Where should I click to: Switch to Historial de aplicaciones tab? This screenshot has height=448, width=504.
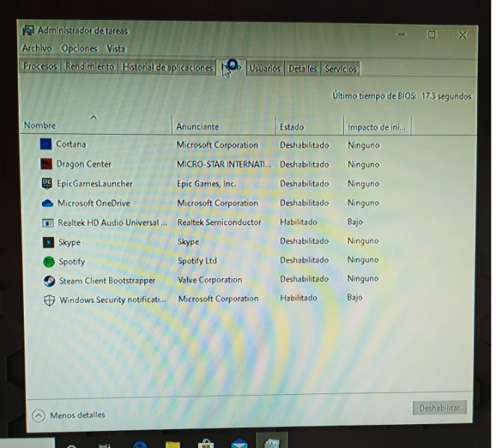(168, 67)
